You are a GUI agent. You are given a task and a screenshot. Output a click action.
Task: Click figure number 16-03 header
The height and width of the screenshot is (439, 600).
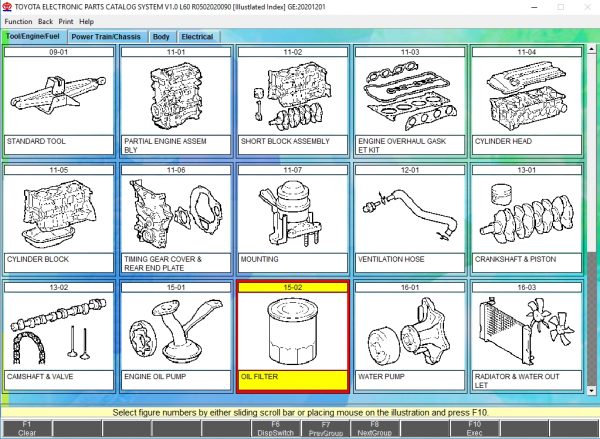527,287
